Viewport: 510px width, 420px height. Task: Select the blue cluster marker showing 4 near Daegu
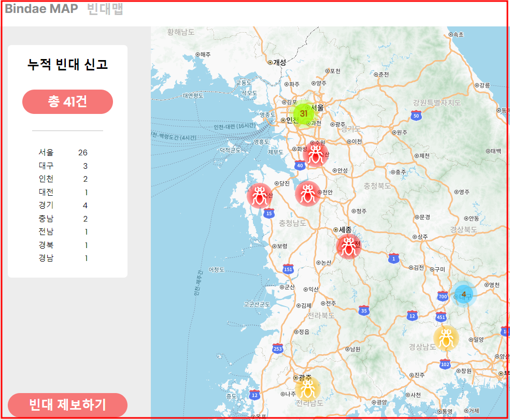coord(465,294)
